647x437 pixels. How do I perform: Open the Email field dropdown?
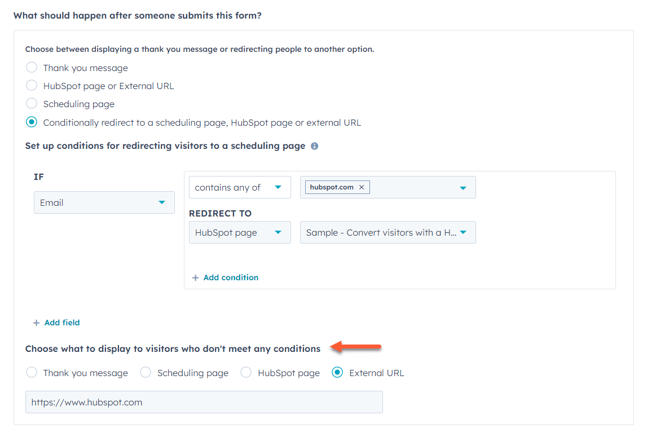pos(104,203)
